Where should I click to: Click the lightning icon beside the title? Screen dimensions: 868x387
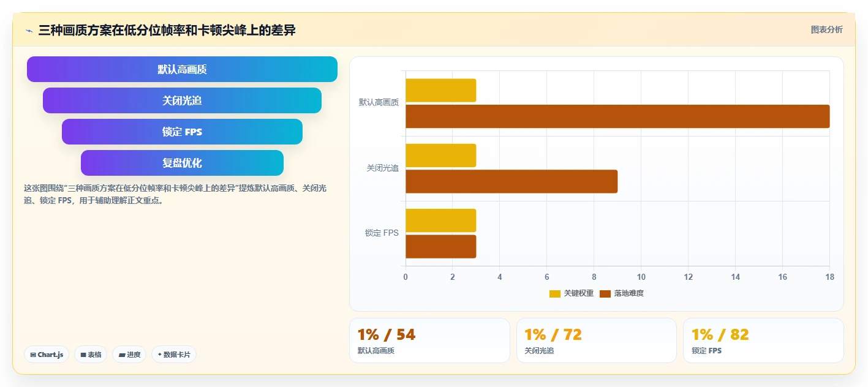click(29, 30)
